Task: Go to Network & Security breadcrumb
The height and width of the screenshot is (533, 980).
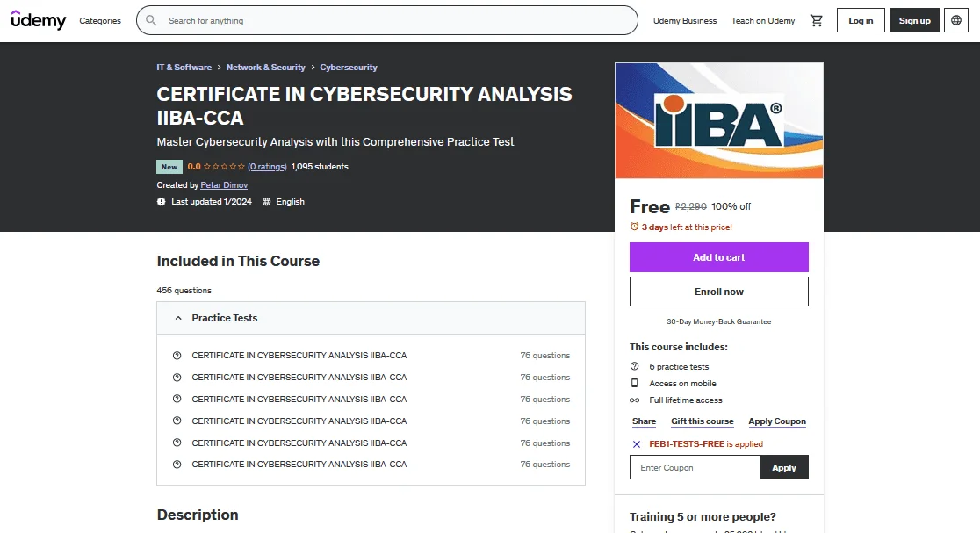Action: (x=265, y=68)
